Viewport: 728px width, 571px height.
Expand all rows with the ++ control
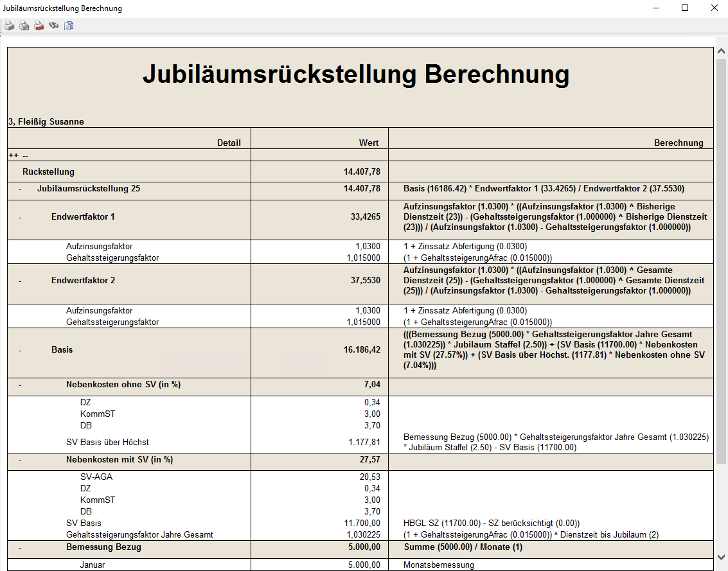click(x=13, y=155)
